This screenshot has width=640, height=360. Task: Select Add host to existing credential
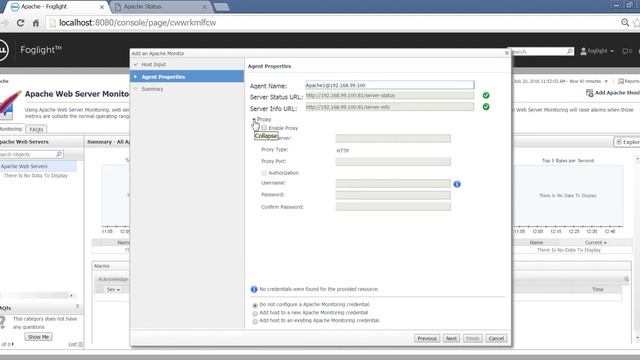255,321
